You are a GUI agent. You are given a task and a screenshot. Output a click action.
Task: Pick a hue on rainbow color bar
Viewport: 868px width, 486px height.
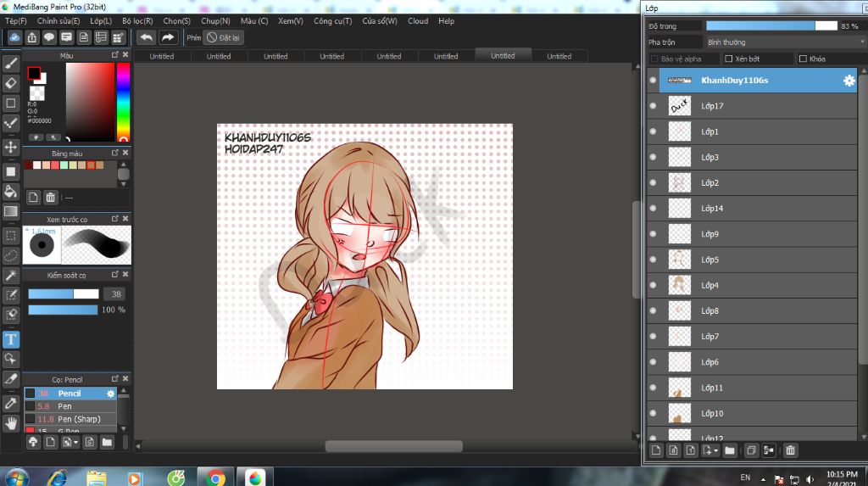click(123, 102)
